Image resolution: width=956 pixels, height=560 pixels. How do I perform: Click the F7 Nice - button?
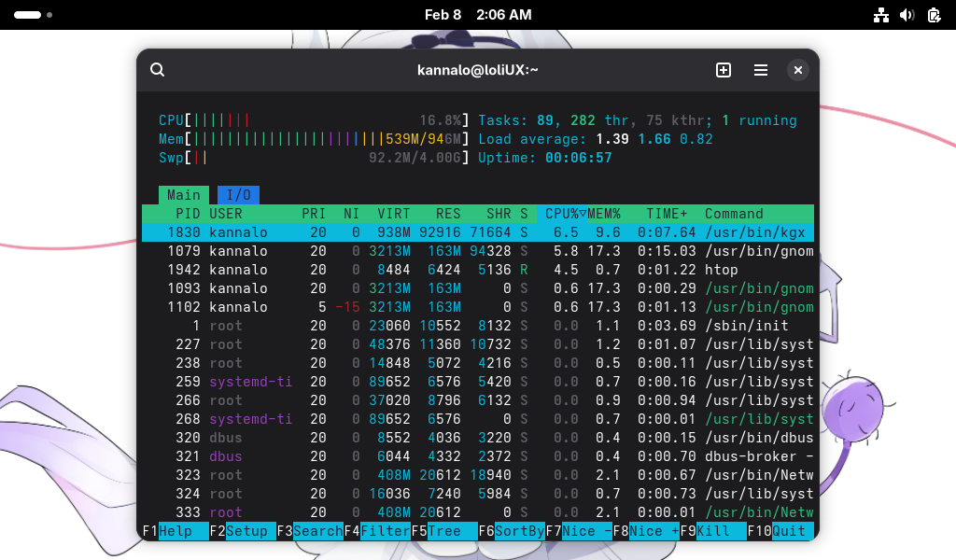(x=579, y=531)
